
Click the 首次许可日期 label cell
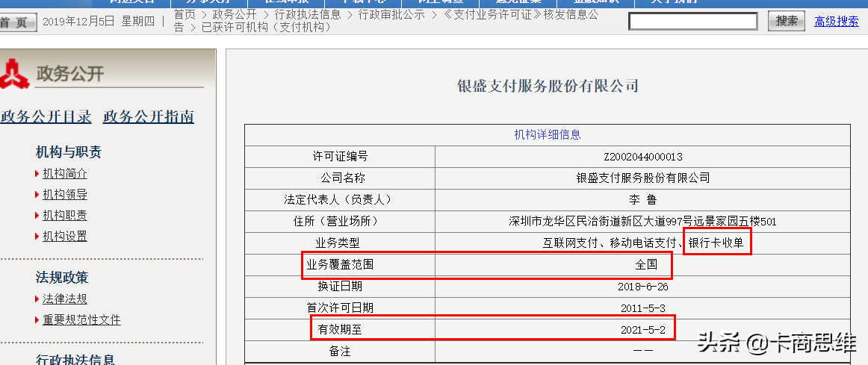pyautogui.click(x=340, y=308)
